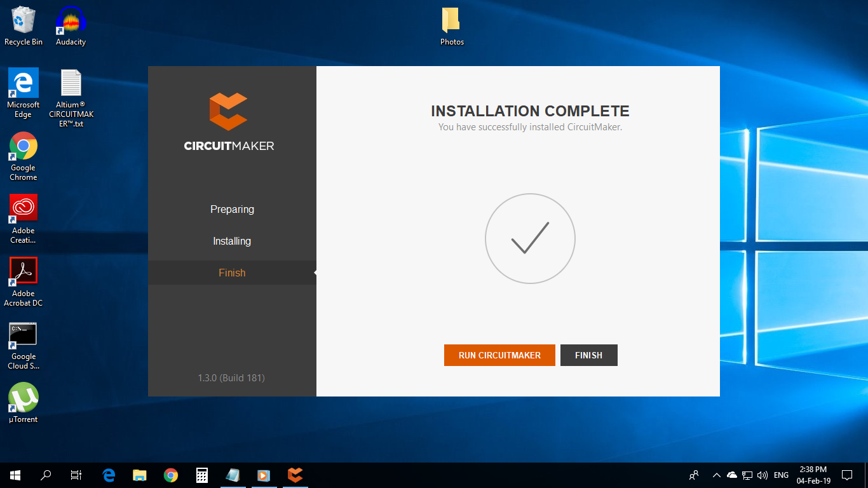
Task: Select the µTorrent desktop shortcut
Action: coord(24,402)
